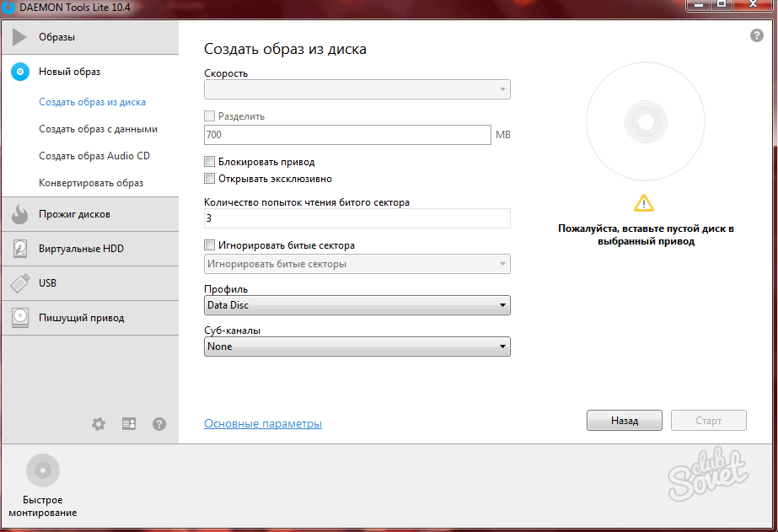The width and height of the screenshot is (778, 532).
Task: Open help with sidebar question mark icon
Action: pyautogui.click(x=159, y=424)
